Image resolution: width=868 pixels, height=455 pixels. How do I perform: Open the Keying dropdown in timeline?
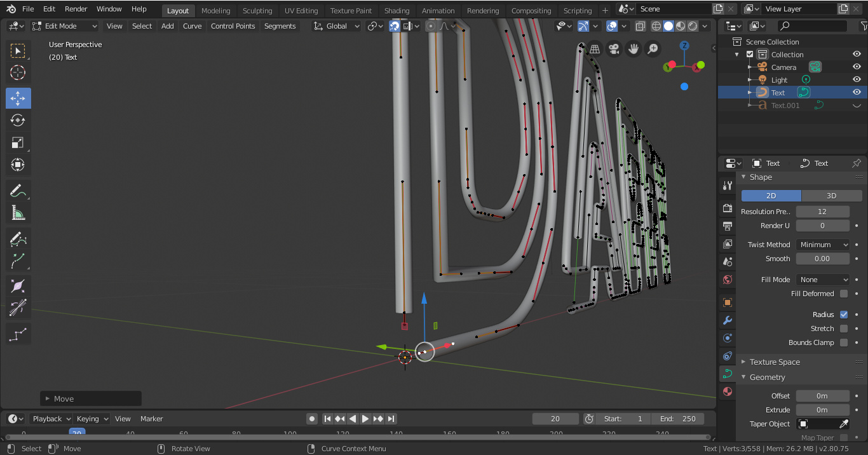92,419
